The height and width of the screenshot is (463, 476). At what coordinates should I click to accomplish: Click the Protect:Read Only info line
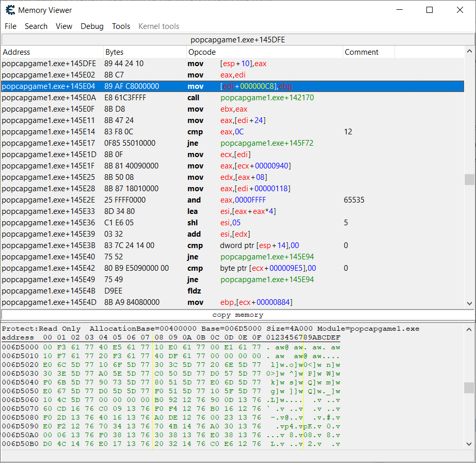[x=211, y=329]
